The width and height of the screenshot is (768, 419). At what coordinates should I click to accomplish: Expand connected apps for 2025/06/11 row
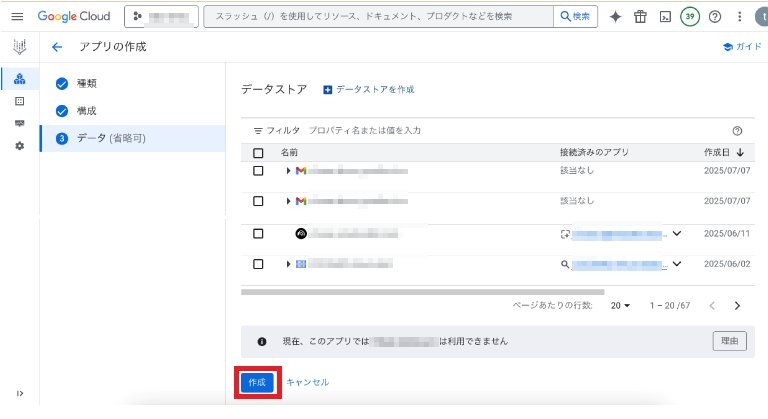677,234
